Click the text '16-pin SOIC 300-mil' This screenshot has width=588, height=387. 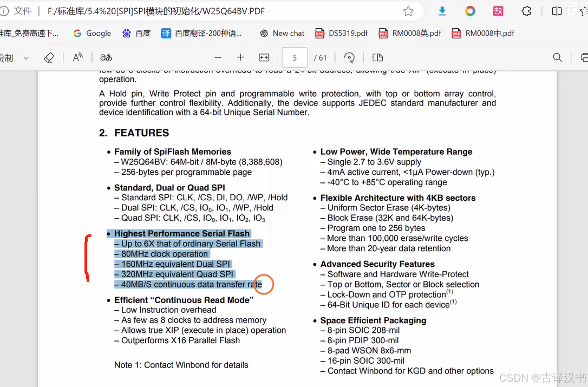[365, 361]
